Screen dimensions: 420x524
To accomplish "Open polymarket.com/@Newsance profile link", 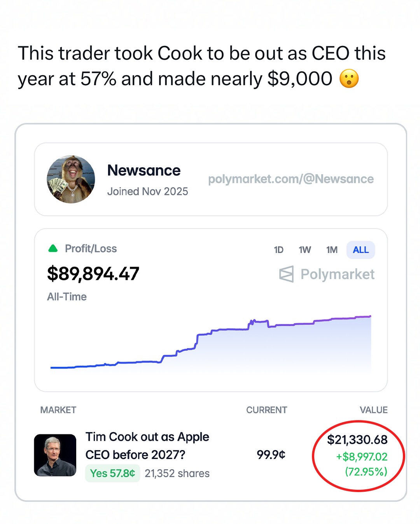I will pyautogui.click(x=290, y=179).
